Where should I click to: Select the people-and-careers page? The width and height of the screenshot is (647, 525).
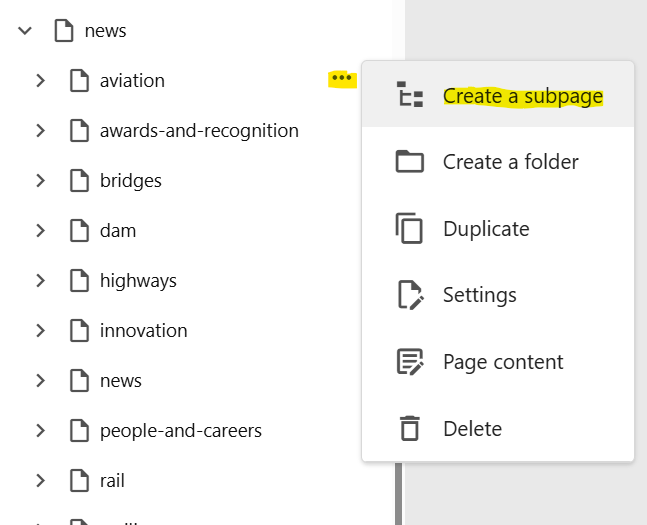point(180,431)
